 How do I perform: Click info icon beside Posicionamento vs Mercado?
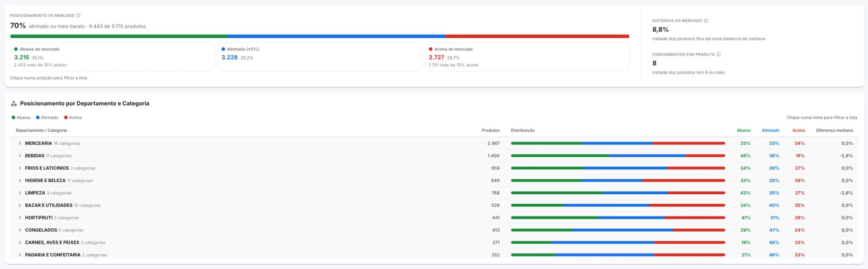point(78,15)
